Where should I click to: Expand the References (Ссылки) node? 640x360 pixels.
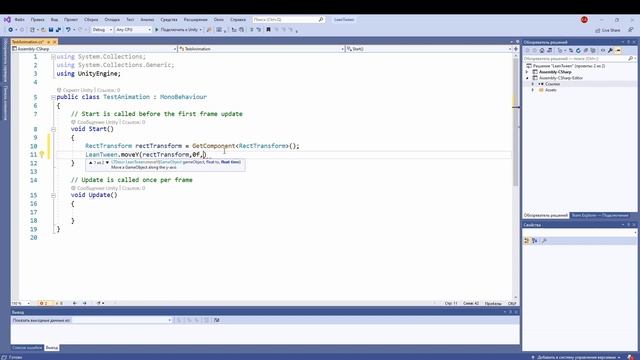pyautogui.click(x=533, y=84)
